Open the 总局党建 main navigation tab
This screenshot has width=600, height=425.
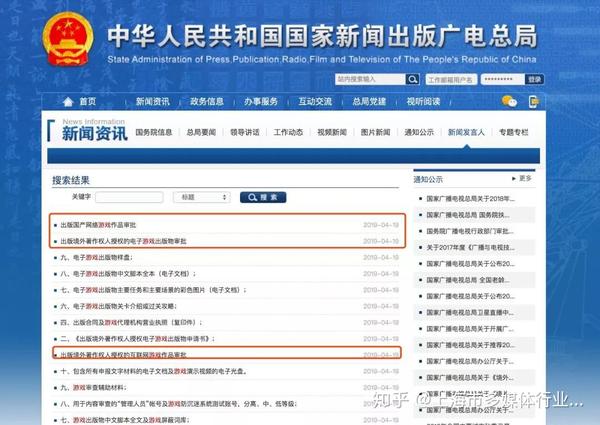tap(369, 102)
